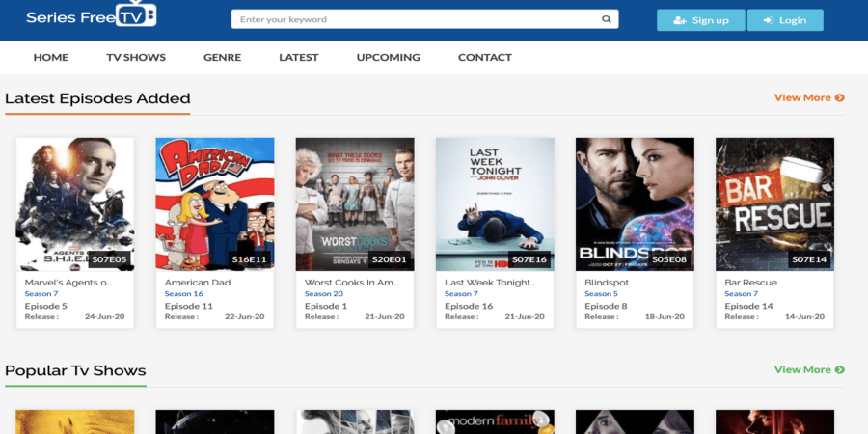Click the Bar Rescue title text

750,283
